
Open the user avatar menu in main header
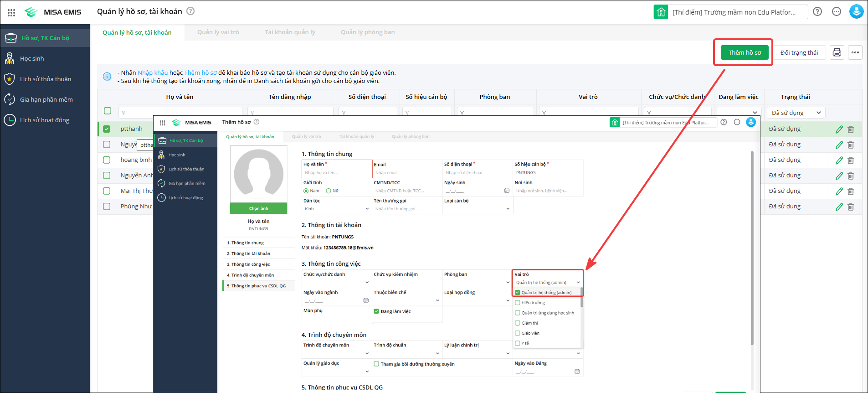(857, 11)
